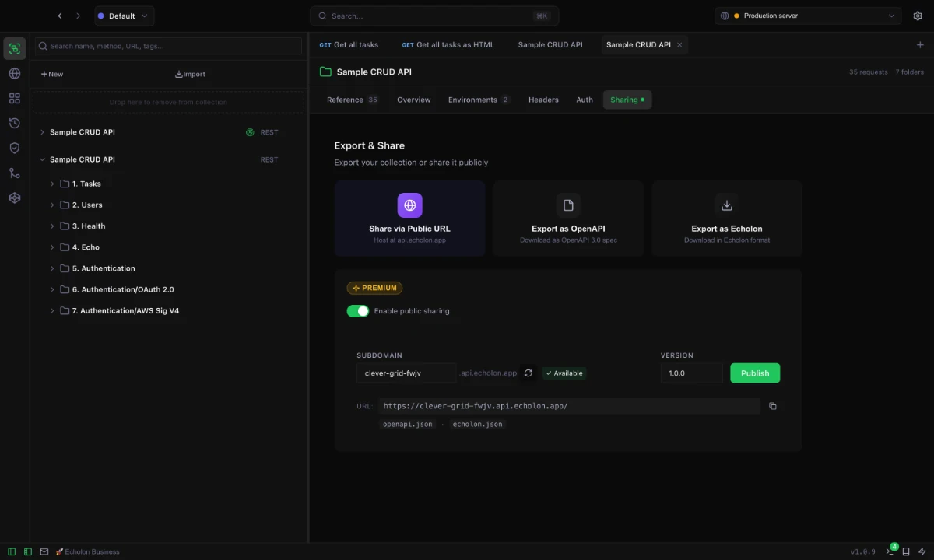Image resolution: width=934 pixels, height=560 pixels.
Task: Click the Export as Echolon download icon
Action: click(727, 205)
